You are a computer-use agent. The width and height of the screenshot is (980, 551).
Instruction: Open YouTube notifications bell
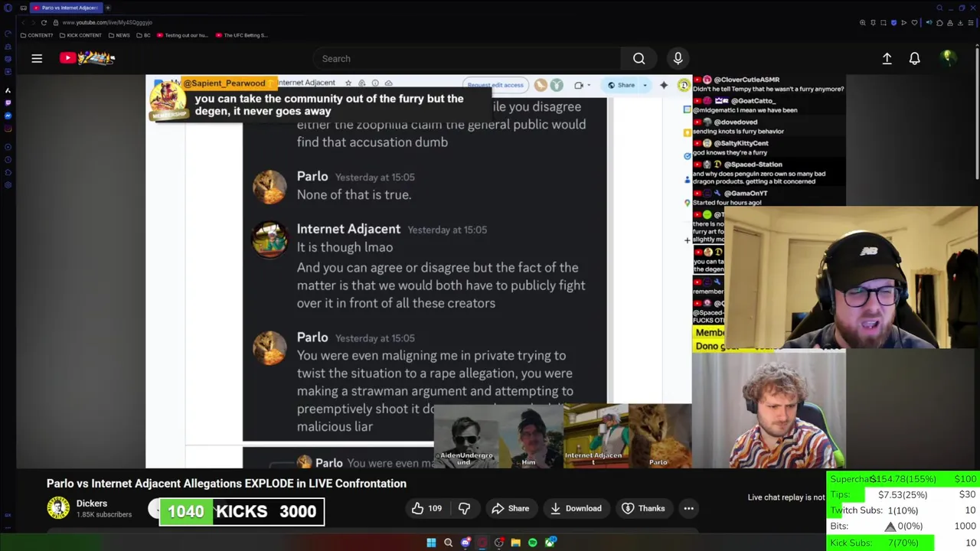pyautogui.click(x=914, y=58)
